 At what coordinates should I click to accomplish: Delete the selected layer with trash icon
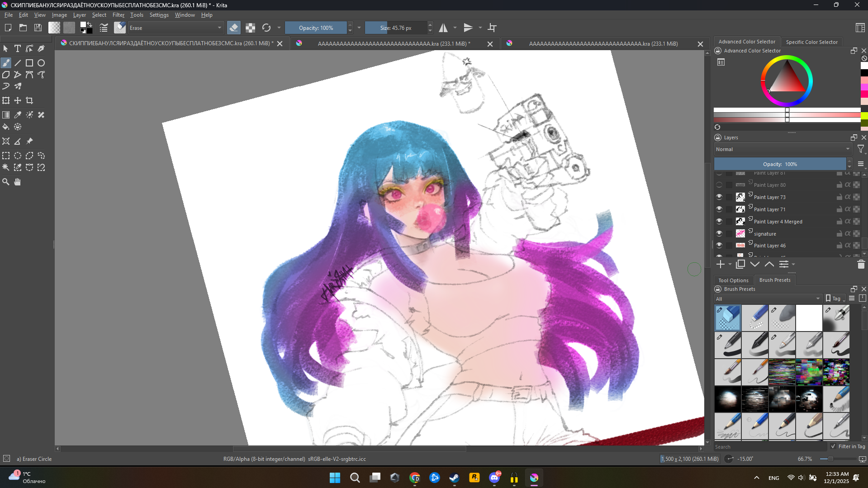[x=861, y=264]
